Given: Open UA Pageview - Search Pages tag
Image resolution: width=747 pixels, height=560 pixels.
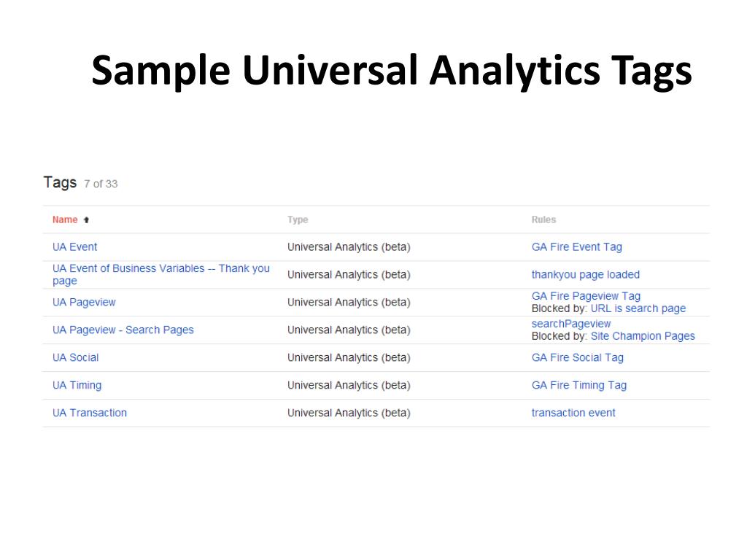Looking at the screenshot, I should pyautogui.click(x=123, y=330).
